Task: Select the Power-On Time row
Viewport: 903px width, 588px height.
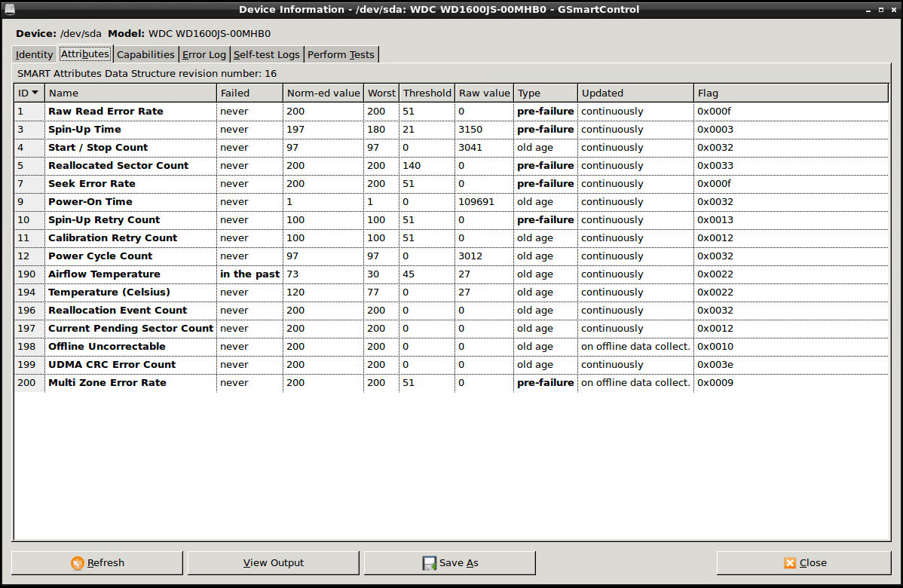Action: 90,202
